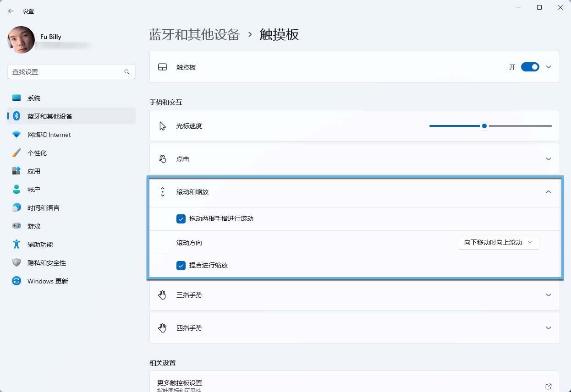Disable 捏合进行缩放
The width and height of the screenshot is (571, 392).
click(x=181, y=265)
